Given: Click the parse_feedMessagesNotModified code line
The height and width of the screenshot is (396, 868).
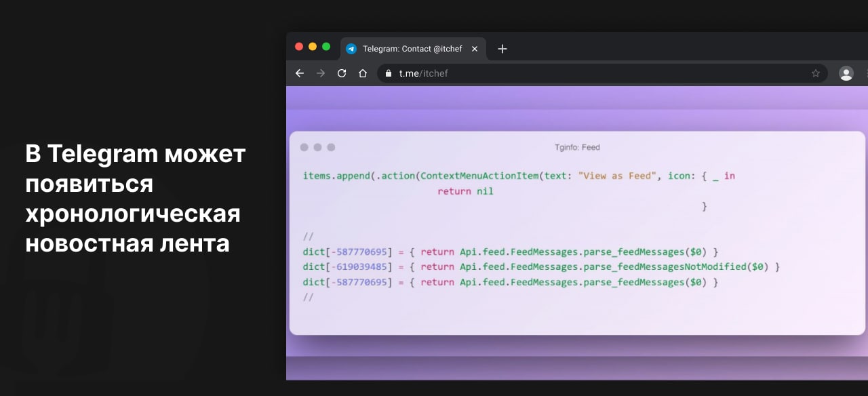Looking at the screenshot, I should pyautogui.click(x=541, y=266).
